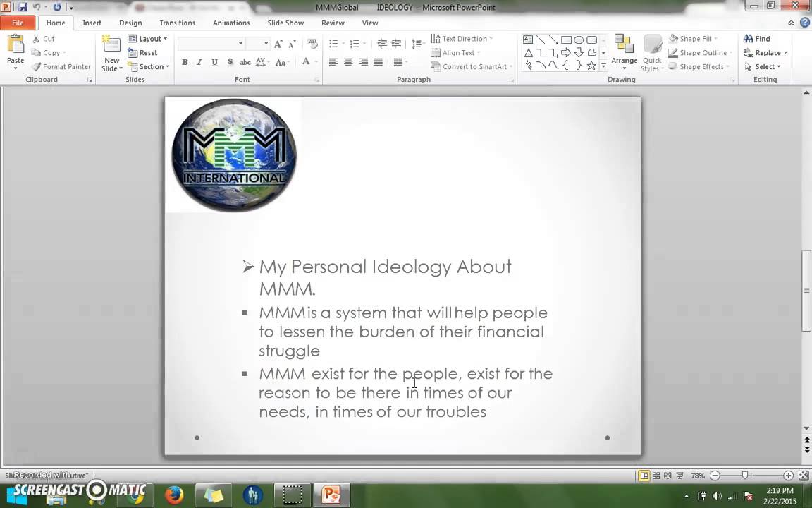Screen dimensions: 812x508
Task: Open Align Text dropdown
Action: click(x=455, y=53)
